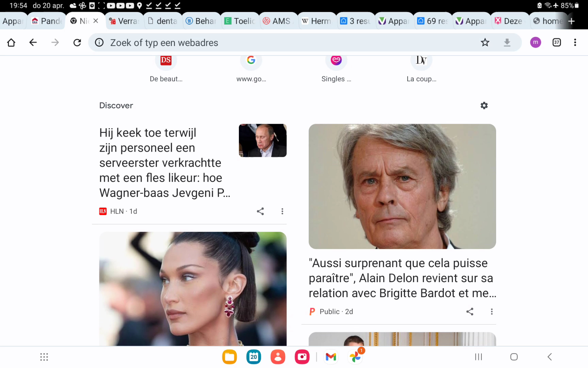The image size is (588, 368).
Task: Open De beaut... shortcut tile
Action: point(166,68)
